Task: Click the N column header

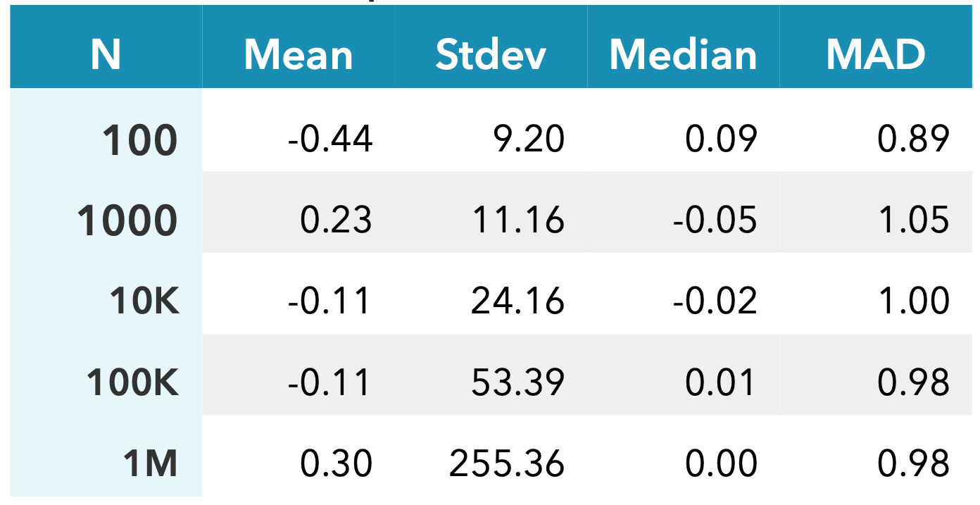Action: [x=106, y=55]
